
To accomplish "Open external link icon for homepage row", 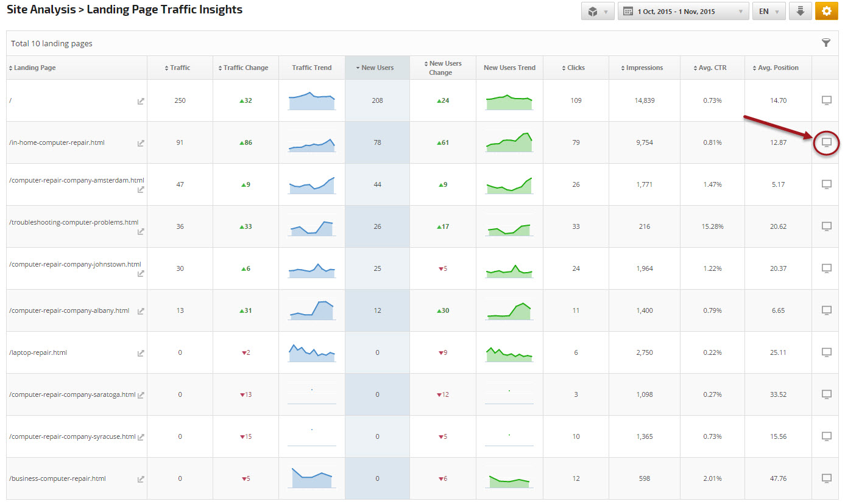I will pos(141,101).
